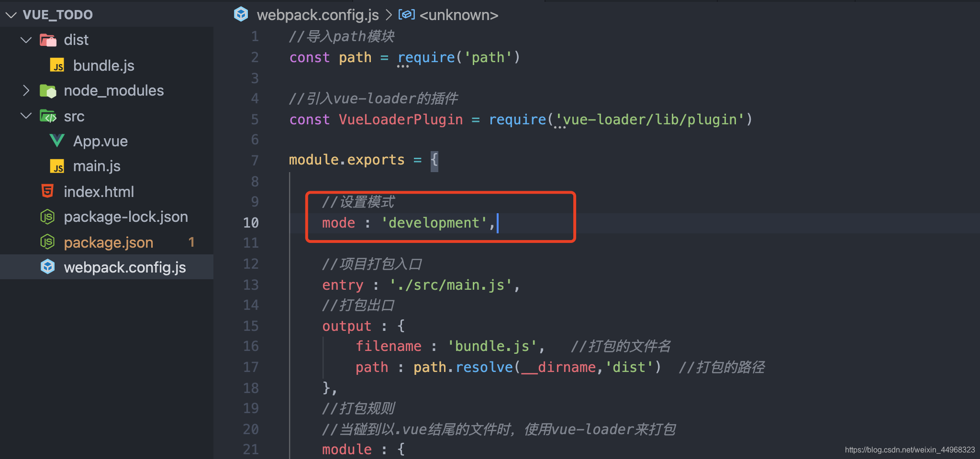This screenshot has width=980, height=459.
Task: Click the Node icon of package-lock.json
Action: 47,217
